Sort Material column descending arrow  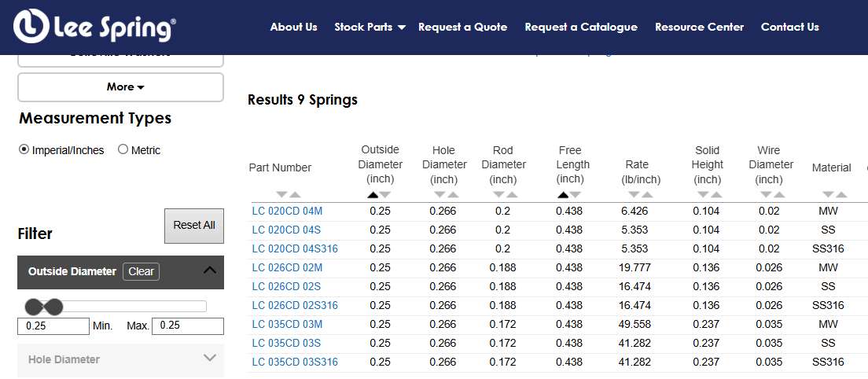(828, 195)
